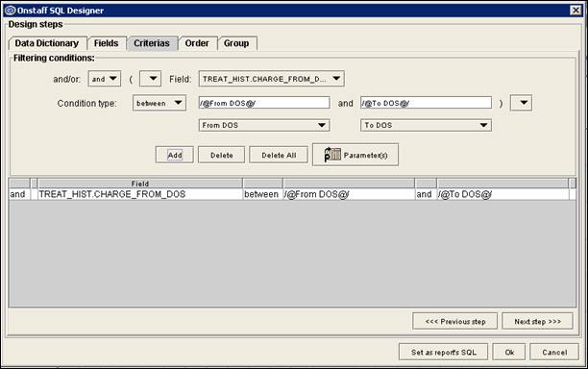Click the Parameter(s) icon button

point(355,155)
